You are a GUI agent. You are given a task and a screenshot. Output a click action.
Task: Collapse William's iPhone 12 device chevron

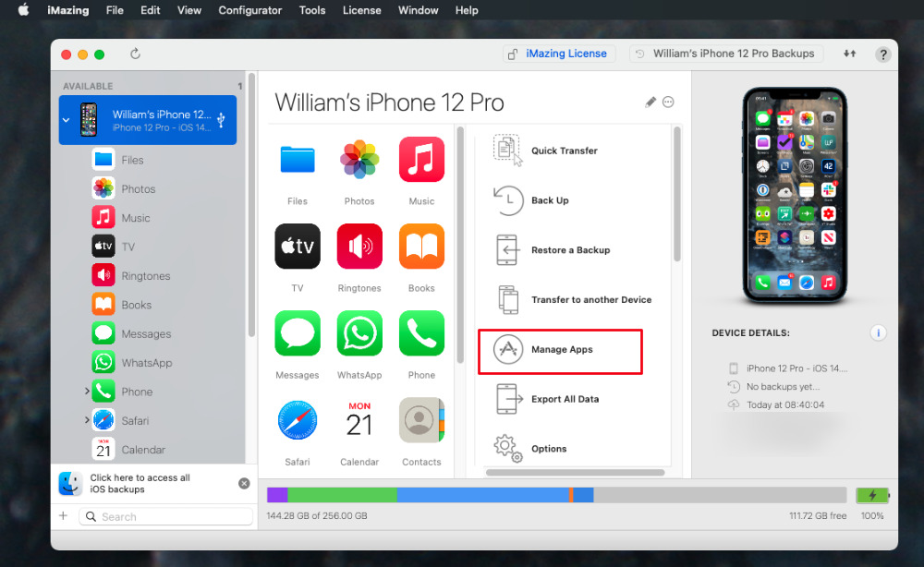pos(66,119)
